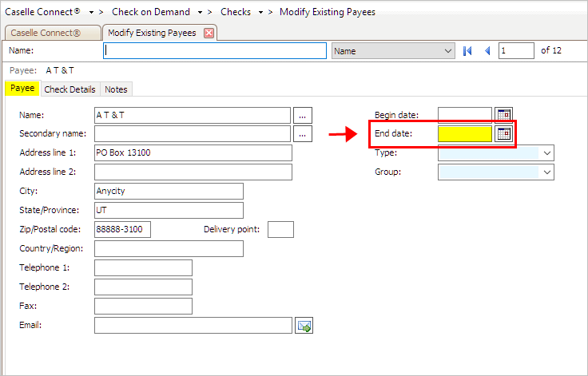Click the ellipsis button next to Secondary name
This screenshot has height=376, width=588.
(x=301, y=134)
